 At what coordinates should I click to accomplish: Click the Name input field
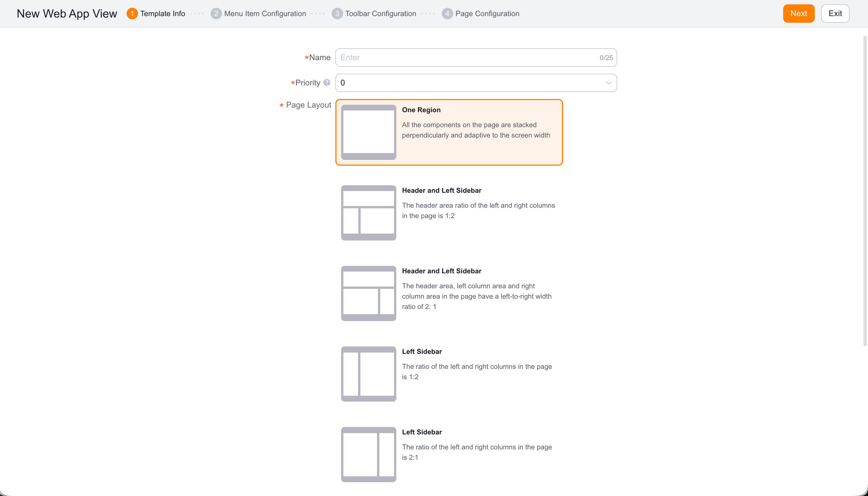click(476, 58)
